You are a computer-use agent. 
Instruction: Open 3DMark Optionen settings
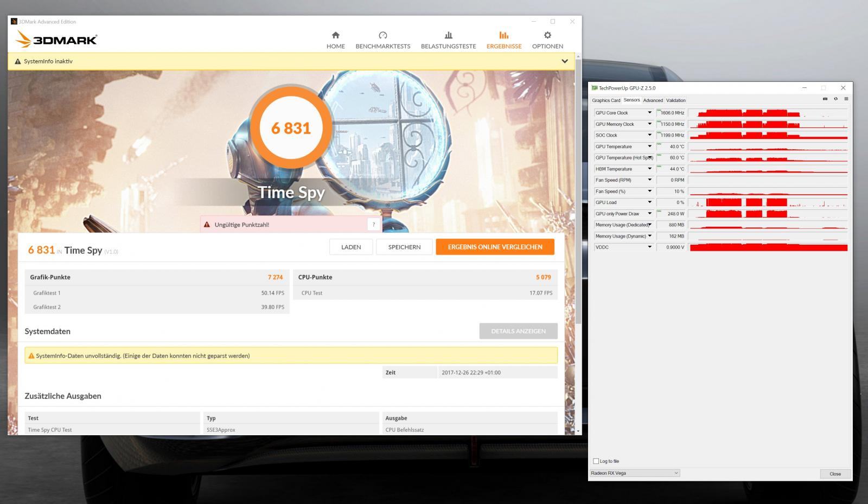click(x=547, y=40)
